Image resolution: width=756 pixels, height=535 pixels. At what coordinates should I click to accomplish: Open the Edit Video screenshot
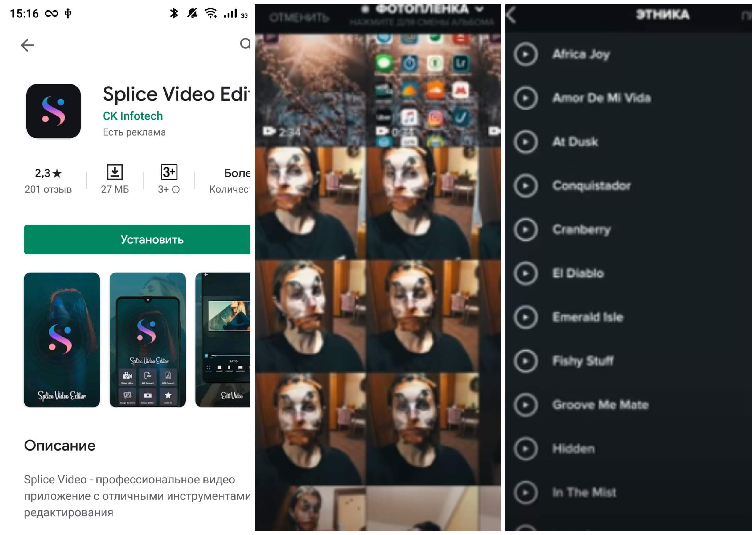pyautogui.click(x=223, y=340)
